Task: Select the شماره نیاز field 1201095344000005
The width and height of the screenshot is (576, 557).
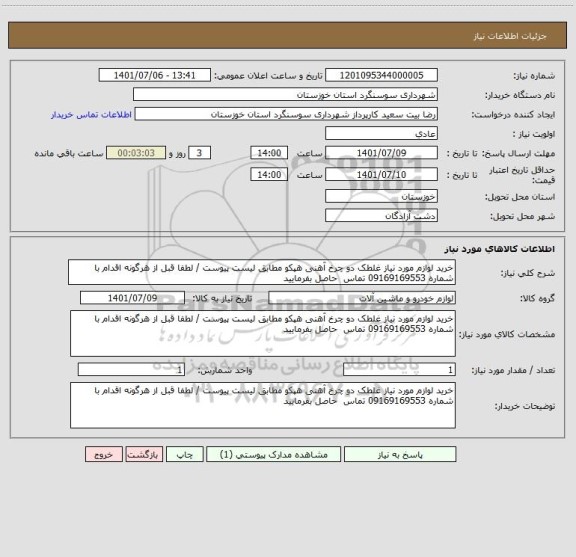Action: click(381, 75)
